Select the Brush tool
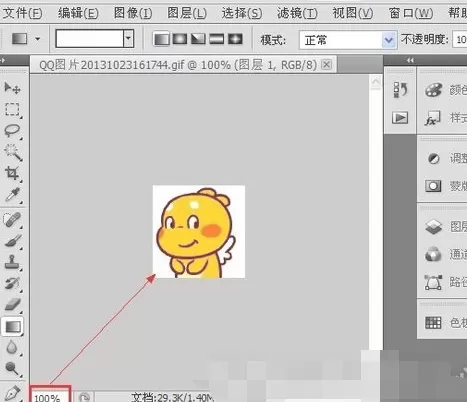 pyautogui.click(x=13, y=241)
